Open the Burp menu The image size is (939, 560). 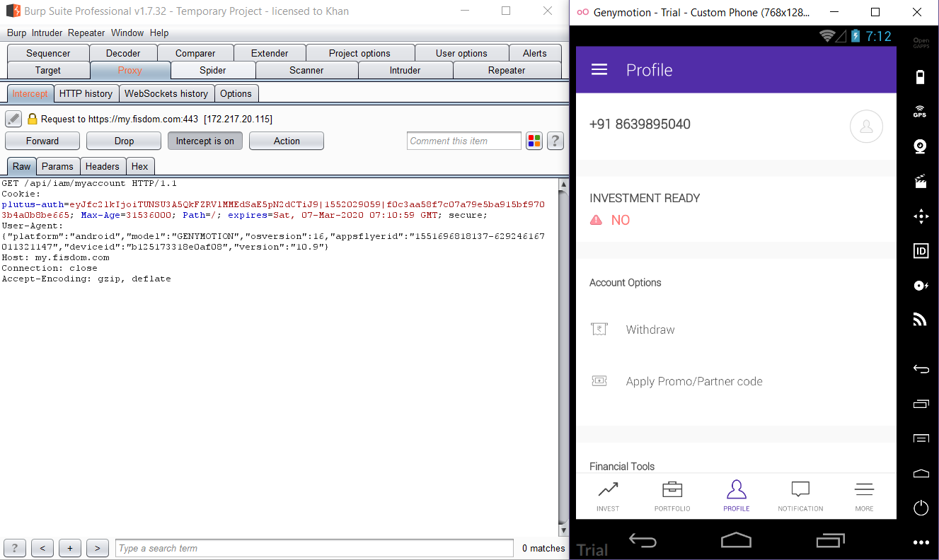coord(16,33)
